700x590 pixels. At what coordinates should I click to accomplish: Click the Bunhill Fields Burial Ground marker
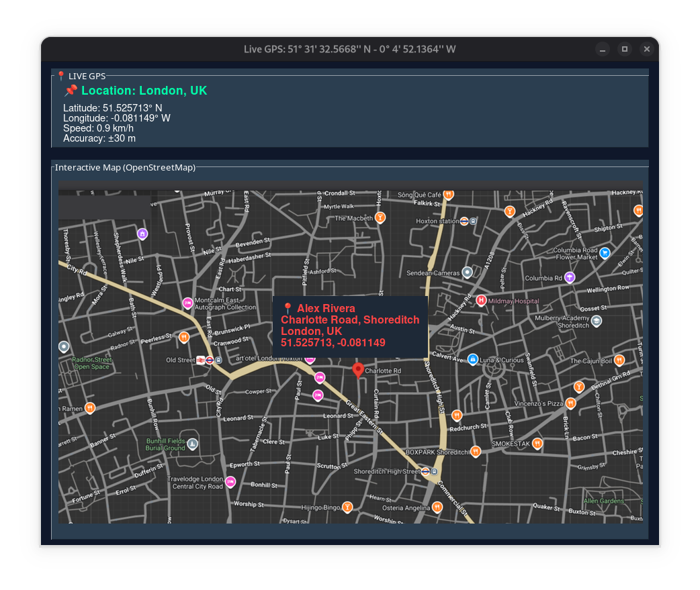(192, 444)
